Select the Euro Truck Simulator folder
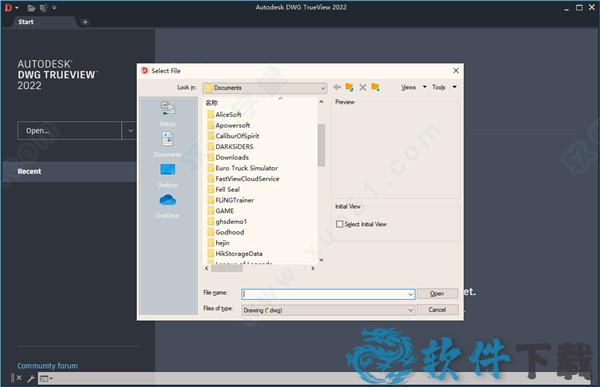 243,168
